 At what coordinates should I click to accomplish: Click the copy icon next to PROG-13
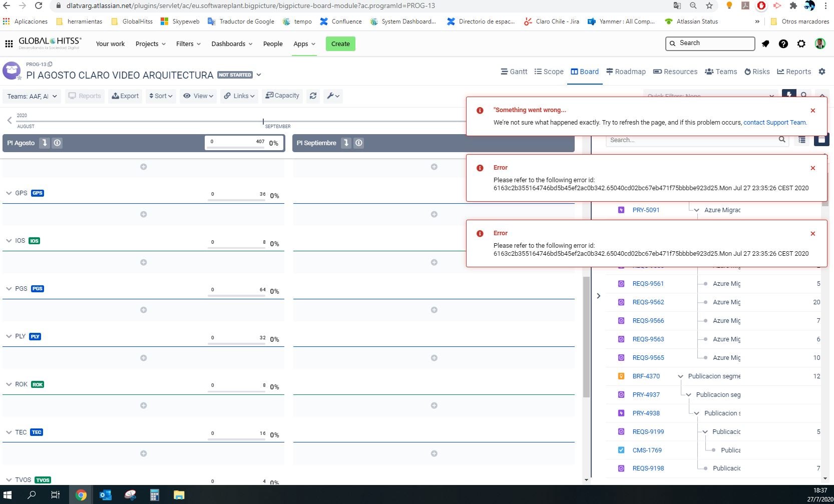[x=50, y=64]
